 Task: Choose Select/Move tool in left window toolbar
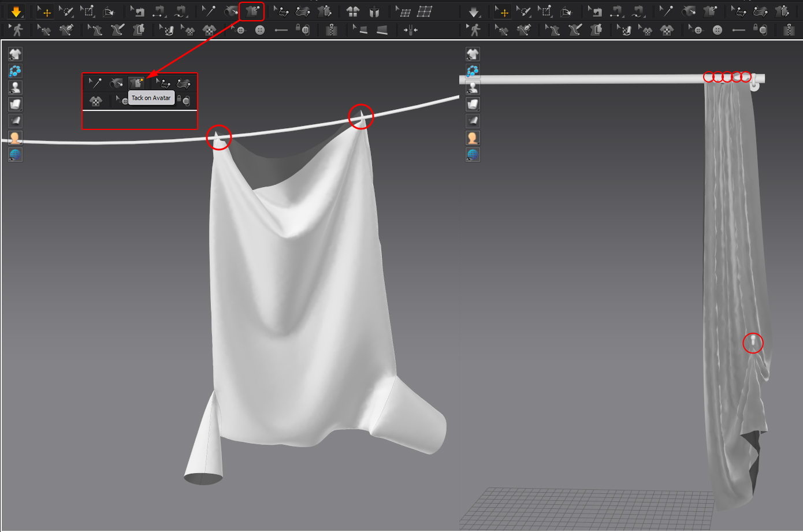pyautogui.click(x=44, y=11)
